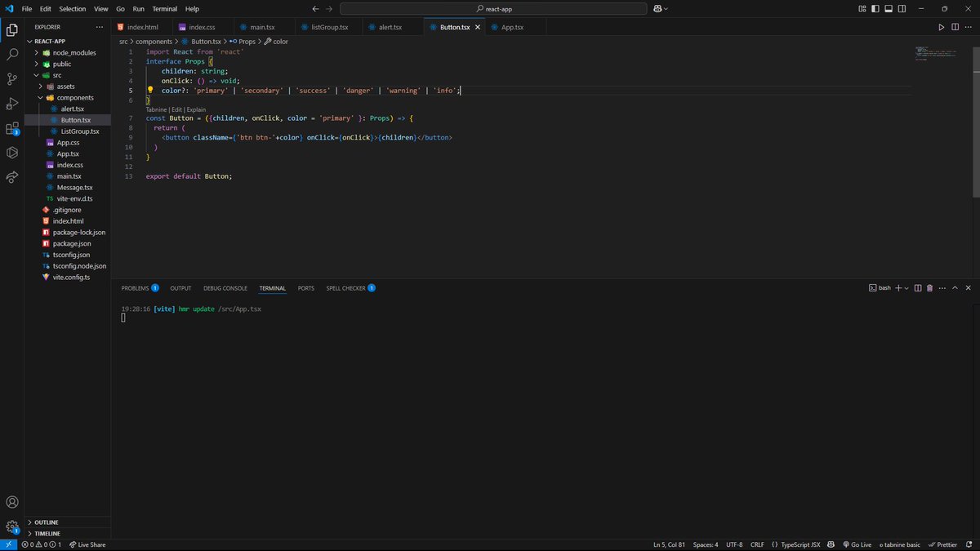Click Props in the breadcrumb
980x551 pixels.
tap(247, 41)
